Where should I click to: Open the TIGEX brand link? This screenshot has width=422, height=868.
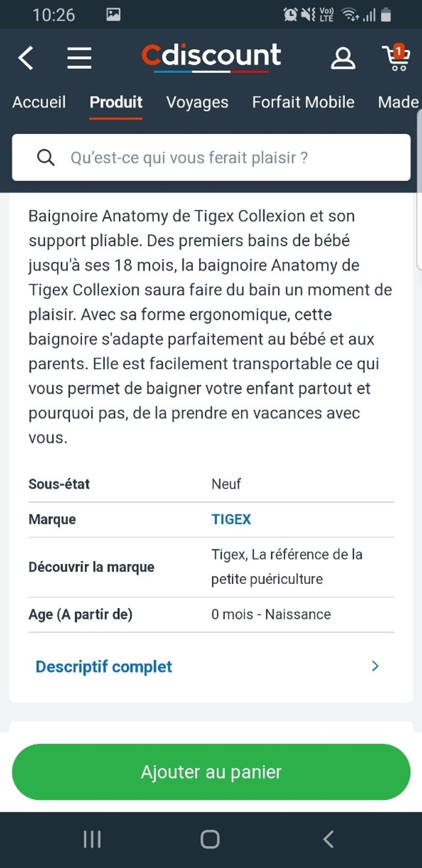(x=231, y=519)
